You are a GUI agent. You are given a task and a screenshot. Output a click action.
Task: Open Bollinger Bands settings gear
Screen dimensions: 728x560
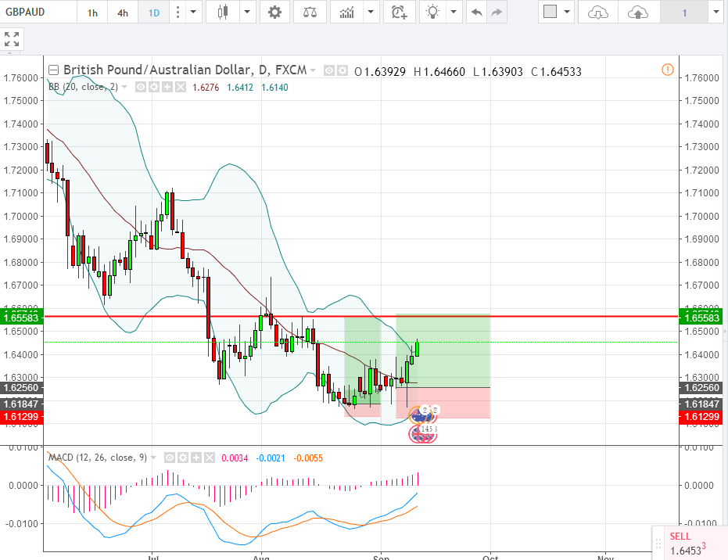154,87
